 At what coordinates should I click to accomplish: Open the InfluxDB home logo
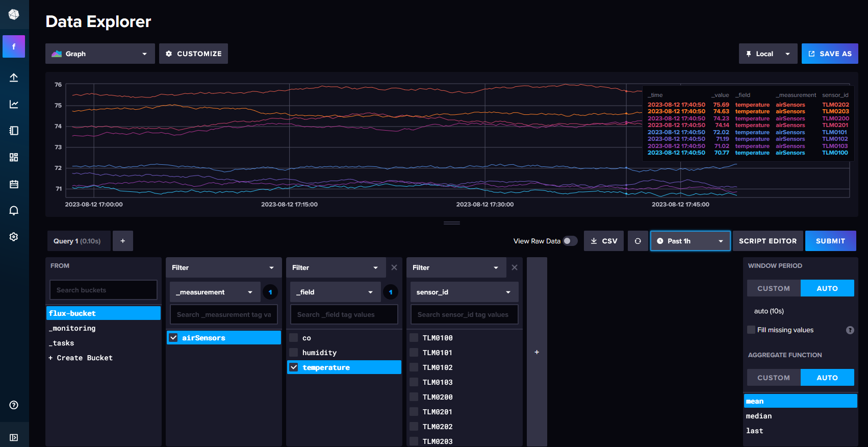pyautogui.click(x=14, y=14)
